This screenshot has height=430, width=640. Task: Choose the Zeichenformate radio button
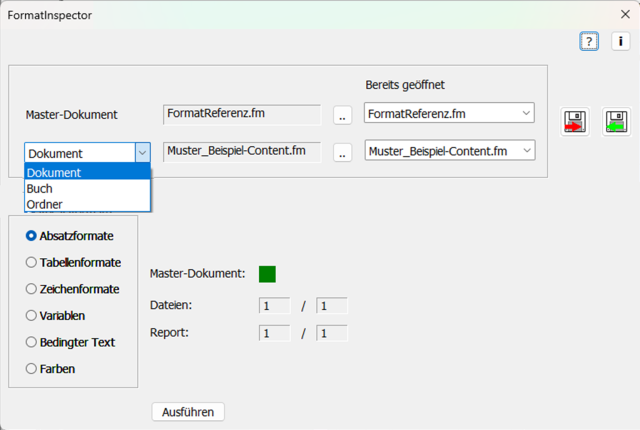tap(31, 289)
